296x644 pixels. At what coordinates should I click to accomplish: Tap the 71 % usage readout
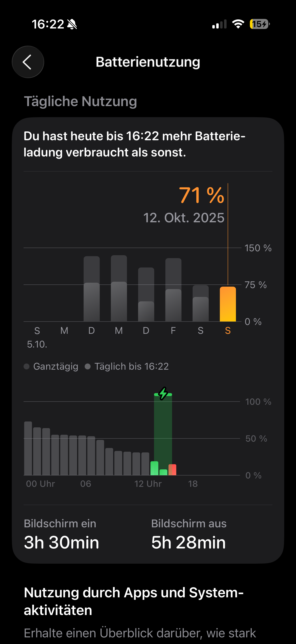(x=201, y=195)
